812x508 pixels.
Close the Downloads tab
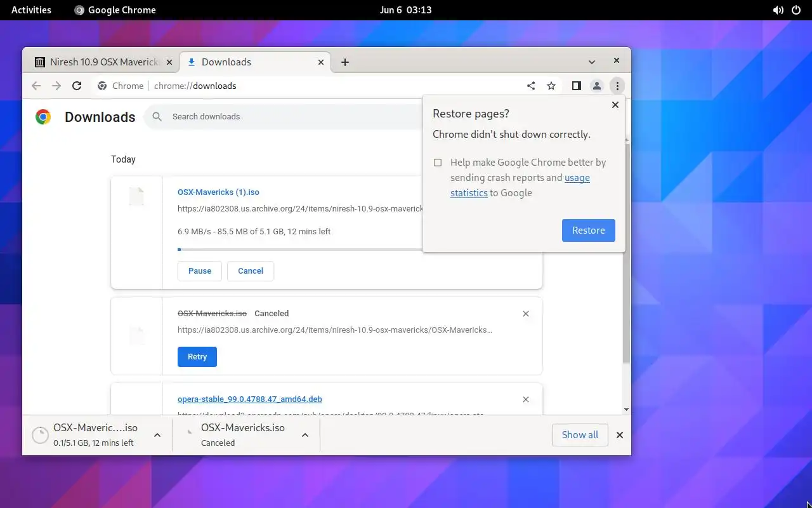click(x=321, y=62)
